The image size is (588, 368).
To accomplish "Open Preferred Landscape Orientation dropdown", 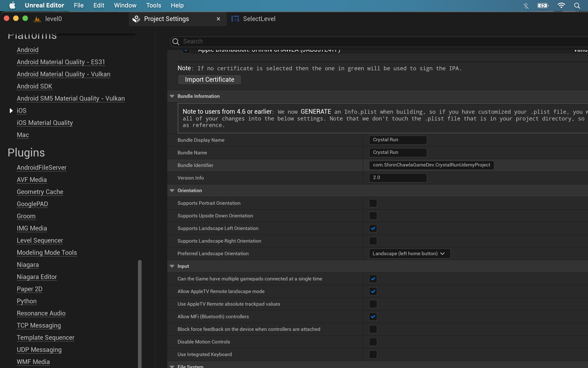I will [x=409, y=254].
